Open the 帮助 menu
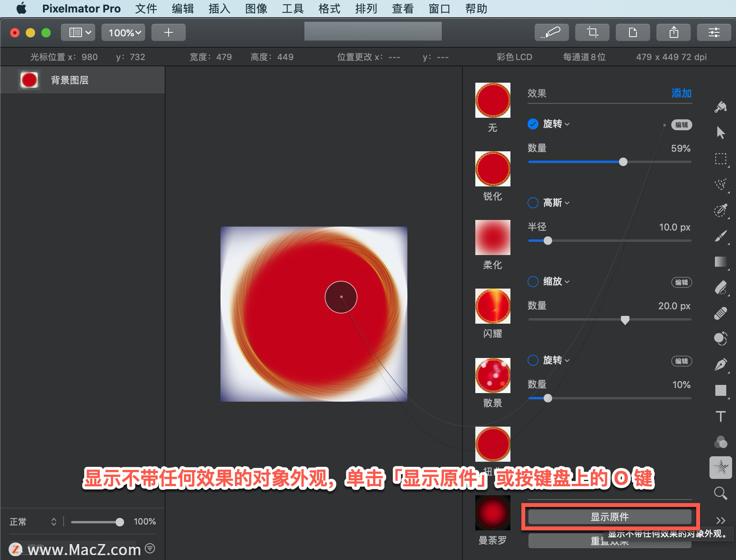The width and height of the screenshot is (736, 560). click(x=476, y=9)
